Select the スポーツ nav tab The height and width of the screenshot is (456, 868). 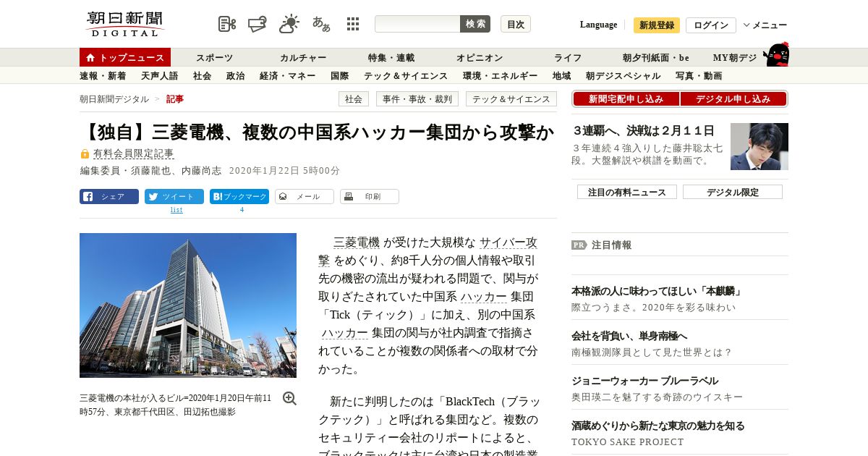pyautogui.click(x=215, y=57)
